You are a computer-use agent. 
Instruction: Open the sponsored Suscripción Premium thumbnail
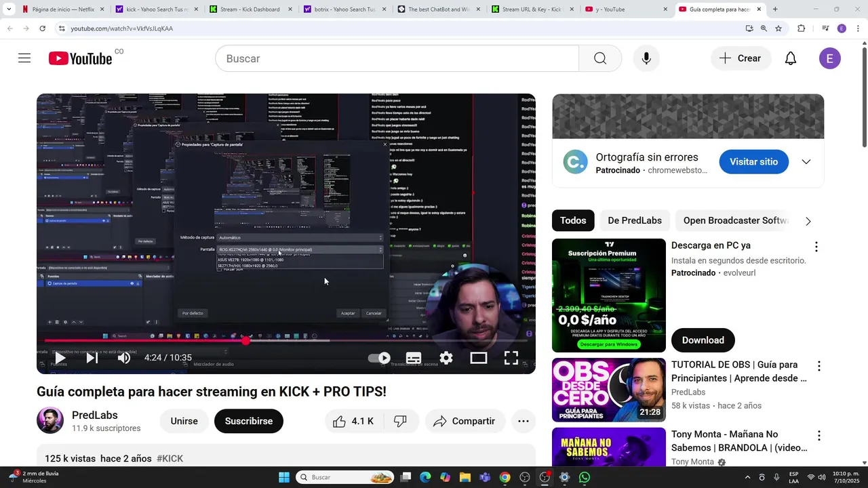point(609,296)
